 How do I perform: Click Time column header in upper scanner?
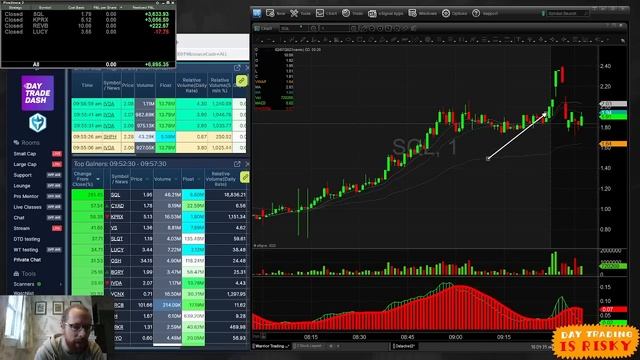(87, 85)
